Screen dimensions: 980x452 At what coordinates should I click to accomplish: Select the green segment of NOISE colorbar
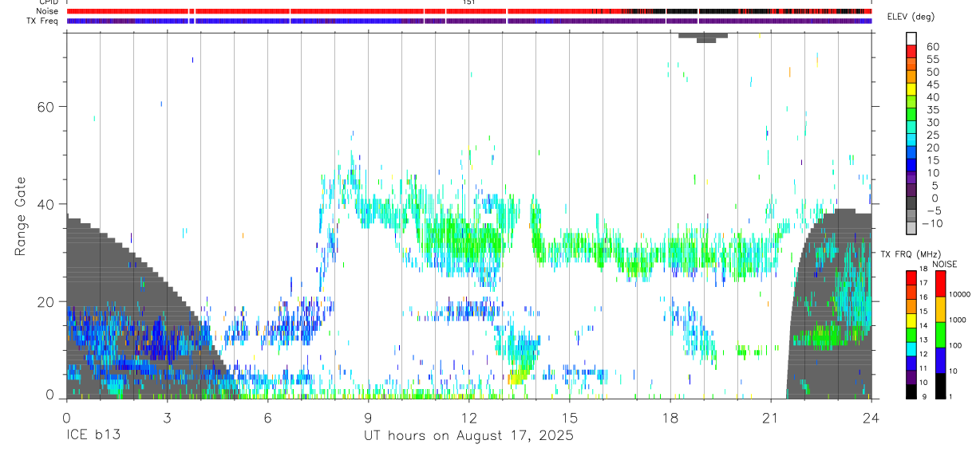(940, 335)
